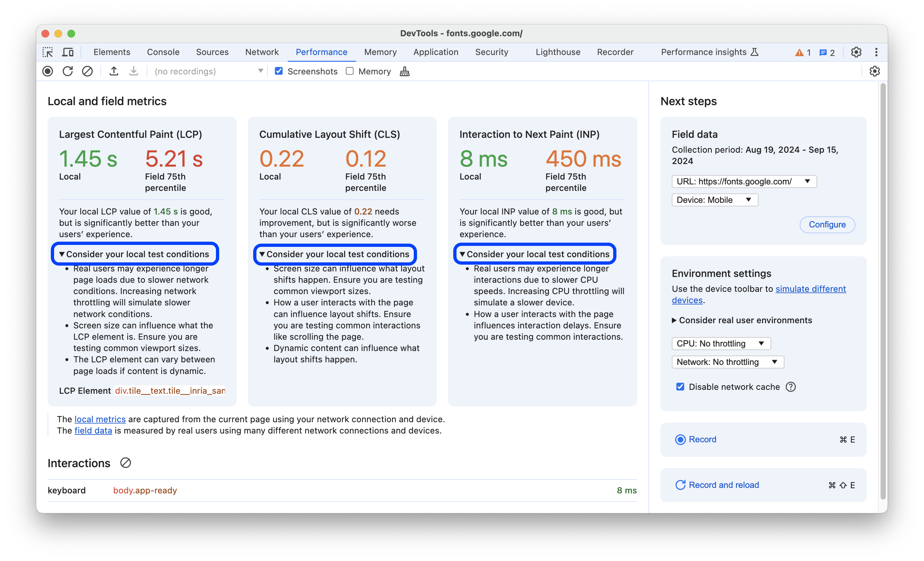This screenshot has width=924, height=561.
Task: Click the reload/refresh recording icon
Action: (67, 71)
